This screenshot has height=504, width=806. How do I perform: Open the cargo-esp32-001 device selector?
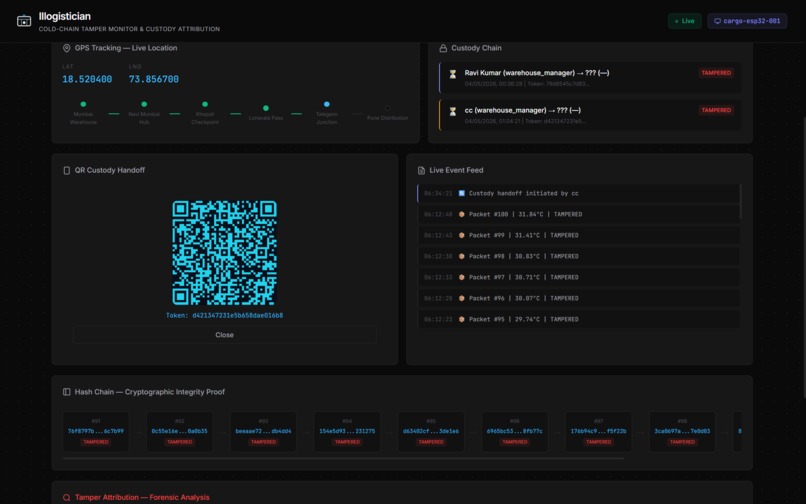click(747, 21)
